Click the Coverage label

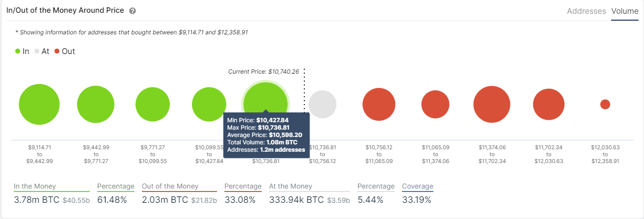point(418,186)
